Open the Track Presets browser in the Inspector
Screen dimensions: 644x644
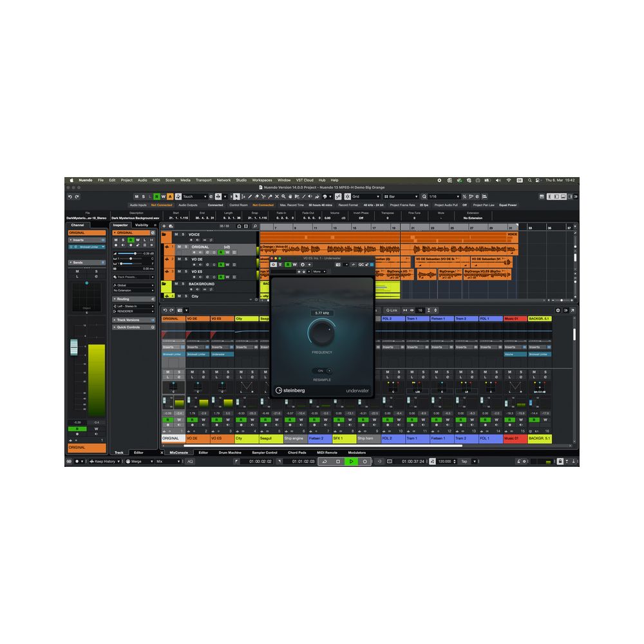[x=127, y=277]
